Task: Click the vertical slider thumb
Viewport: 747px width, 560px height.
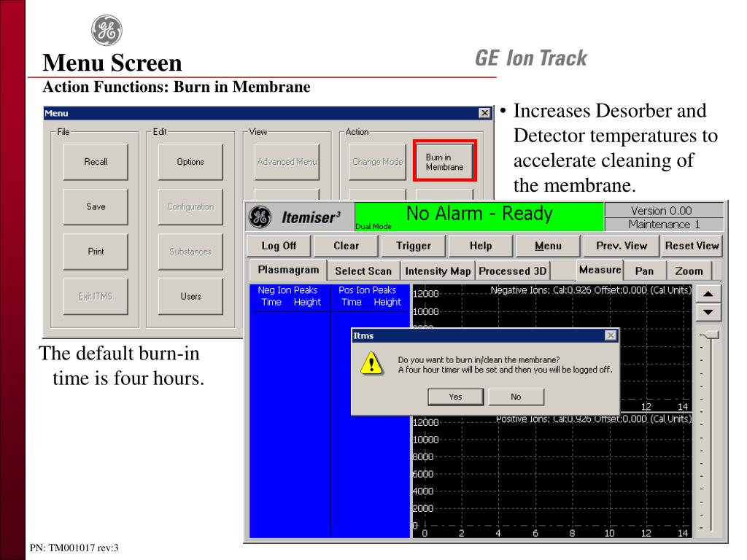Action: tap(711, 335)
